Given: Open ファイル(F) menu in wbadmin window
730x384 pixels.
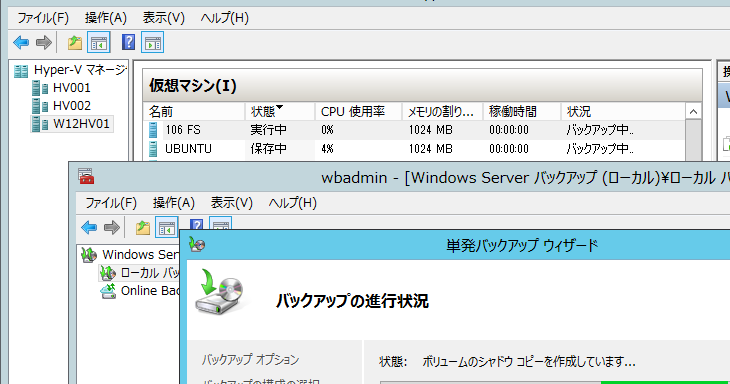Looking at the screenshot, I should tap(111, 202).
